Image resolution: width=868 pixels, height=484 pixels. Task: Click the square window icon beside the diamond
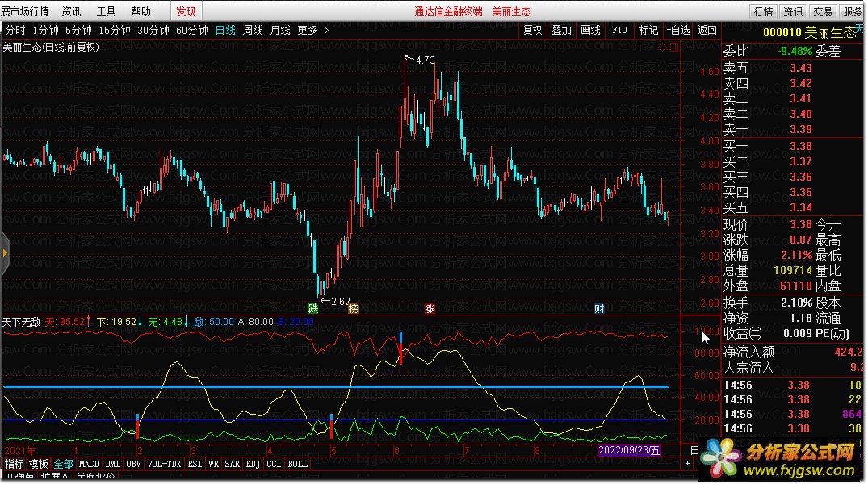point(673,47)
